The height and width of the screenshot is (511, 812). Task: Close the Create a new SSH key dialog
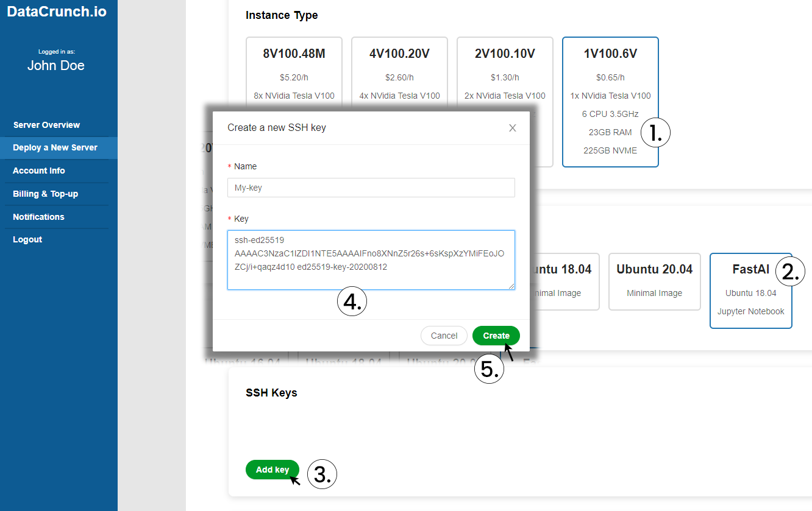(512, 128)
